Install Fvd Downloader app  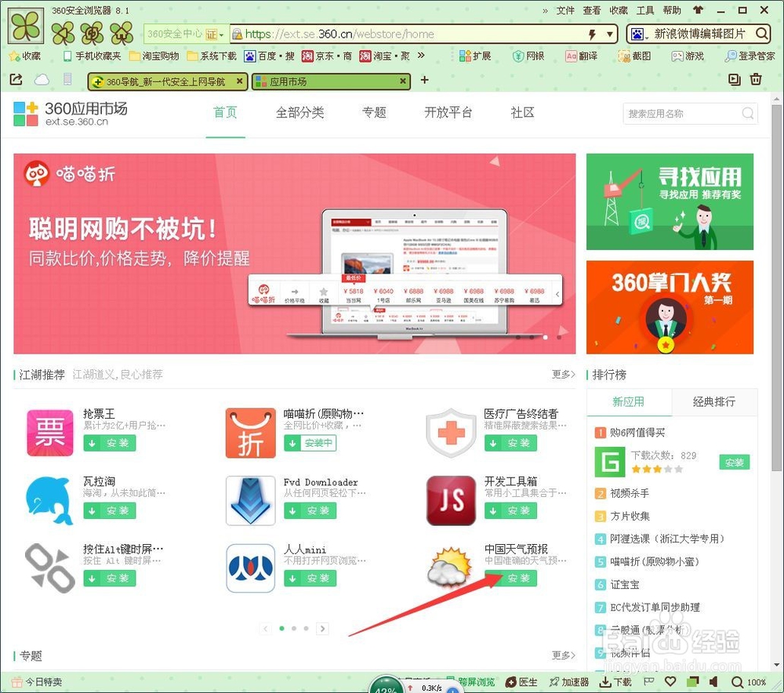pyautogui.click(x=310, y=510)
